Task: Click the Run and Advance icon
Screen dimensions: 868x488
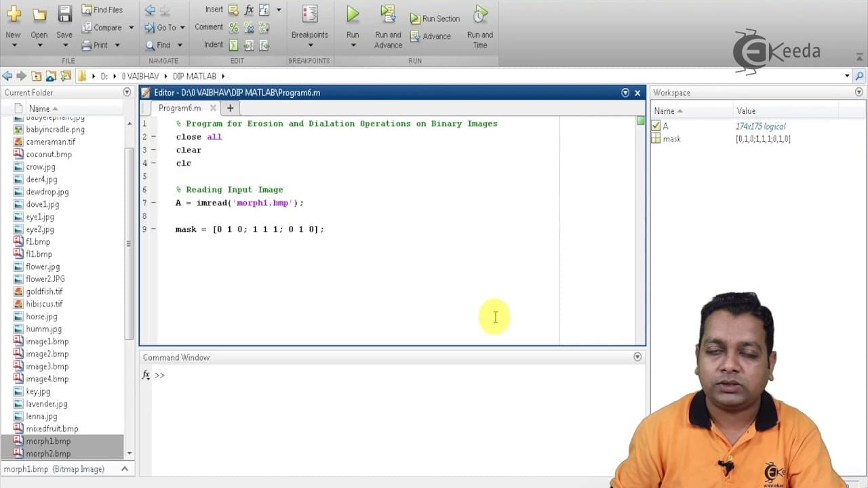Action: coord(388,14)
